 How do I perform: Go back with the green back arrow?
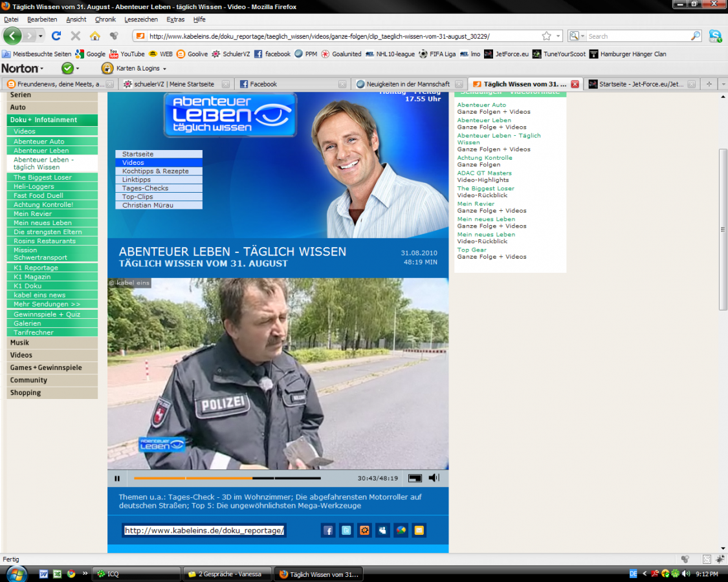(x=12, y=36)
